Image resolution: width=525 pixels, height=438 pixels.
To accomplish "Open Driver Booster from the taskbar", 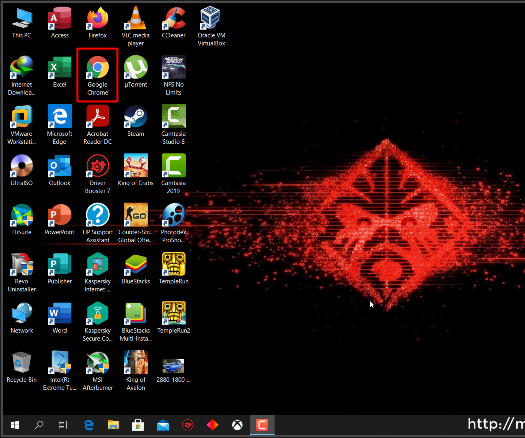I will point(188,425).
